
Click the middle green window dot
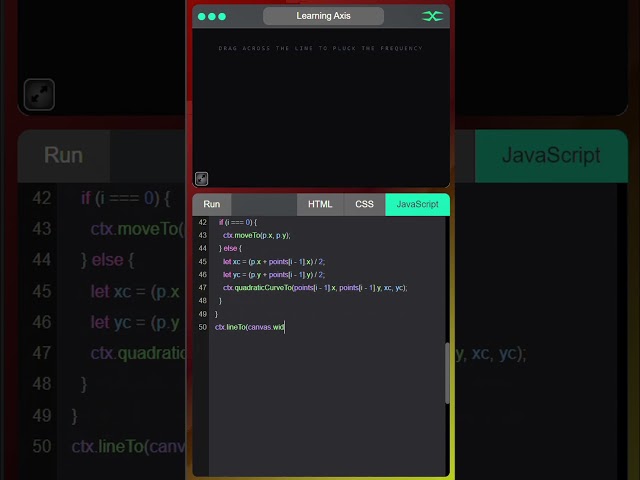212,17
